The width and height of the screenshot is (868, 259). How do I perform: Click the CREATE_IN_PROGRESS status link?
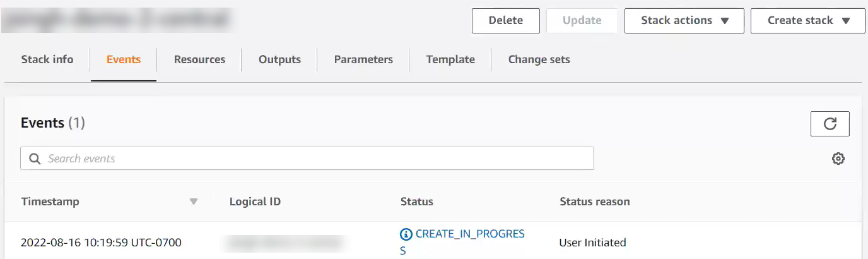[469, 234]
